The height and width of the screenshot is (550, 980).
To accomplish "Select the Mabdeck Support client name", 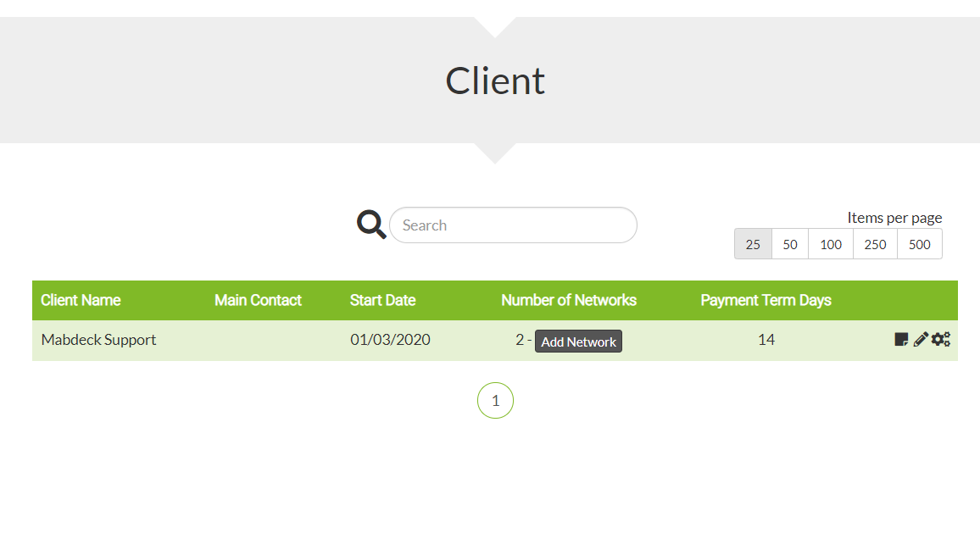I will pyautogui.click(x=98, y=339).
